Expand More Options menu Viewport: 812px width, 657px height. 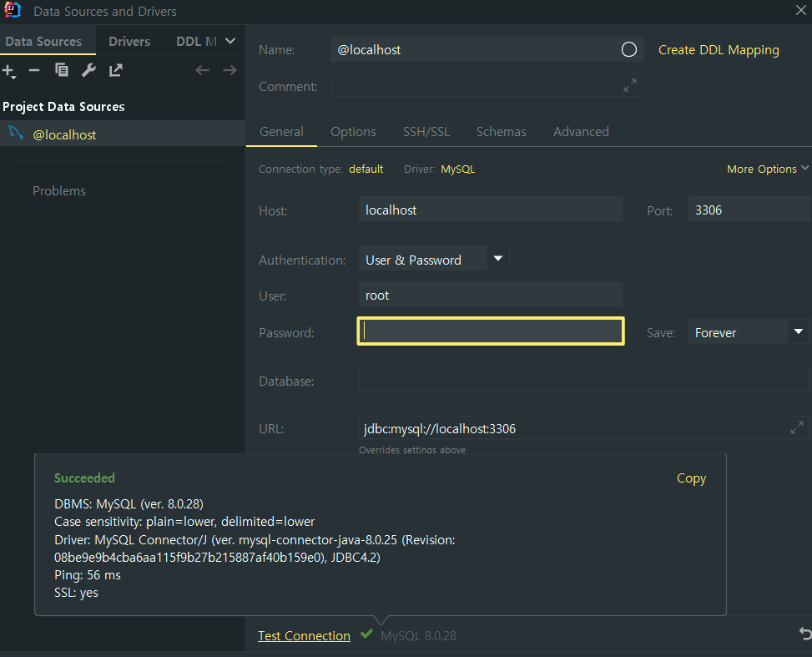[x=767, y=169]
